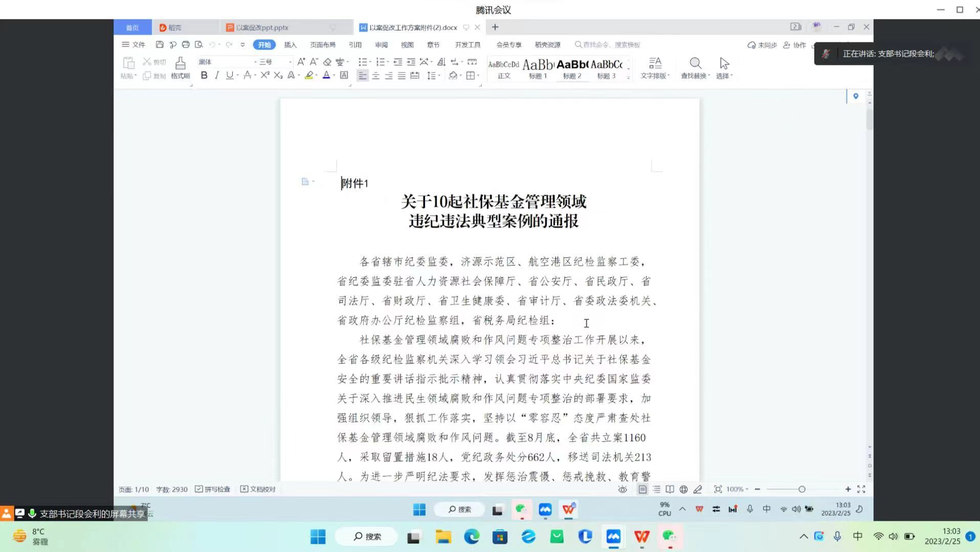Screen dimensions: 980x552
Task: Switch to the 页面布局 (Page Layout) tab
Action: [323, 44]
